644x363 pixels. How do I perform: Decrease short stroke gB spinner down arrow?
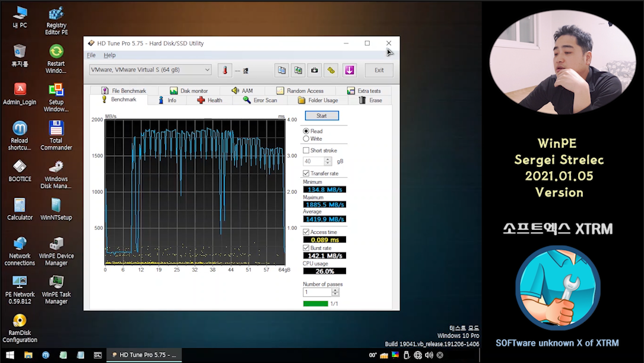coord(328,163)
